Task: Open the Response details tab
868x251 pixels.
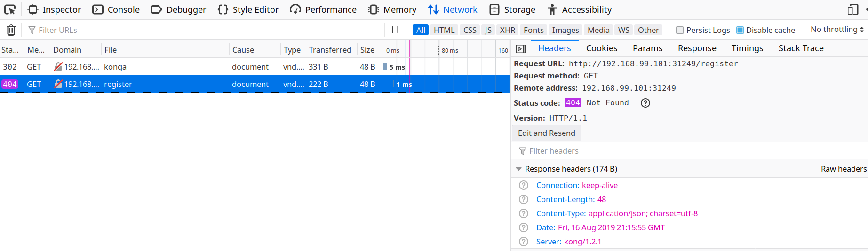Action: (x=697, y=48)
